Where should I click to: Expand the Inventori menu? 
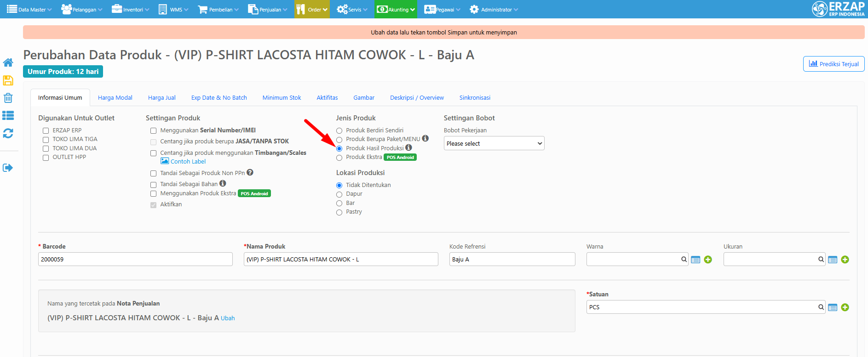point(131,9)
